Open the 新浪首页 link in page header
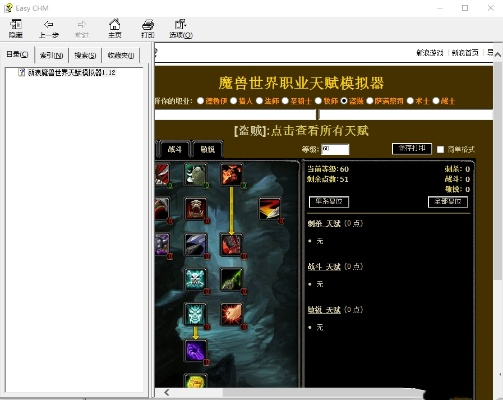 (x=465, y=53)
